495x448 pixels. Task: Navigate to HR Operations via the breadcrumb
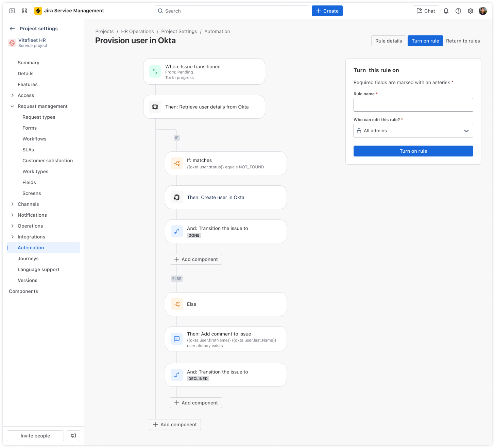click(137, 31)
